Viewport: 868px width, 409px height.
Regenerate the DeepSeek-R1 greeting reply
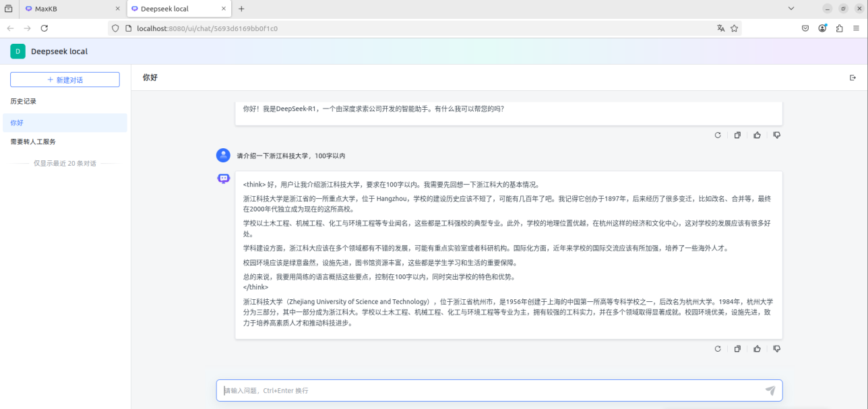point(718,135)
